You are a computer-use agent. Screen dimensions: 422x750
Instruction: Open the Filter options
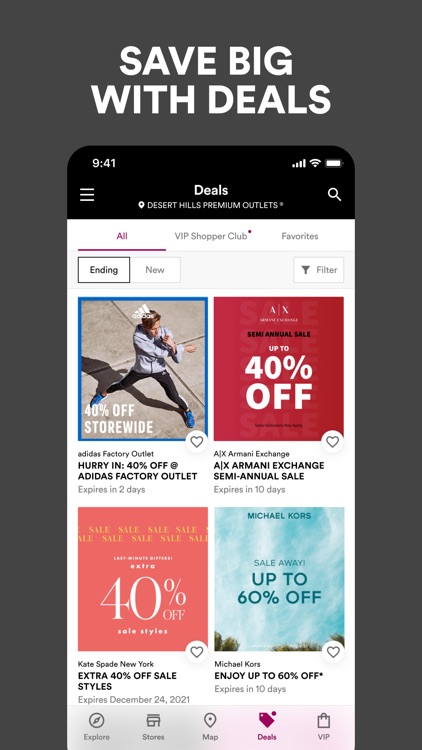click(319, 270)
